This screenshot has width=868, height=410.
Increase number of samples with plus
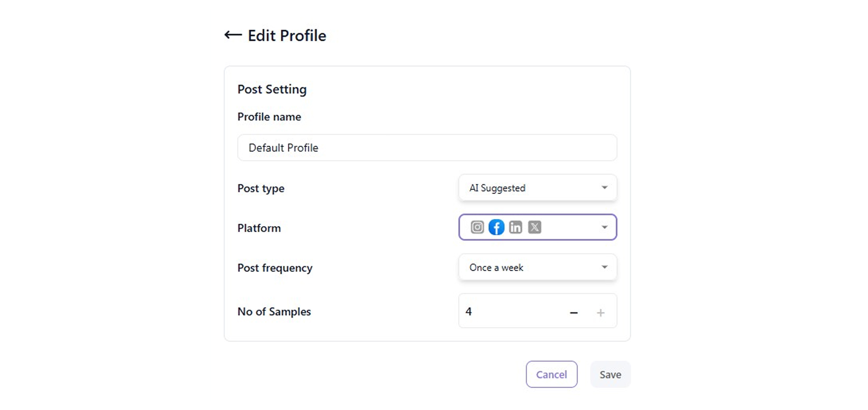tap(600, 313)
